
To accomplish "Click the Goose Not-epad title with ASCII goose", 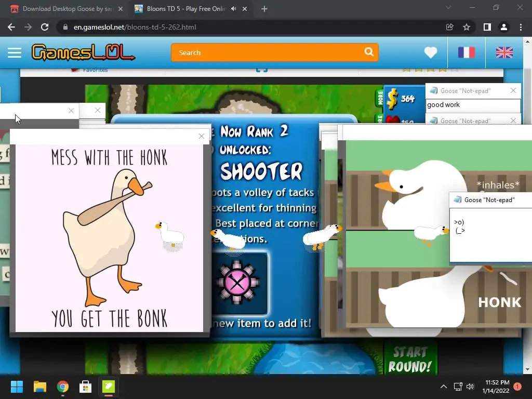I will click(x=489, y=200).
